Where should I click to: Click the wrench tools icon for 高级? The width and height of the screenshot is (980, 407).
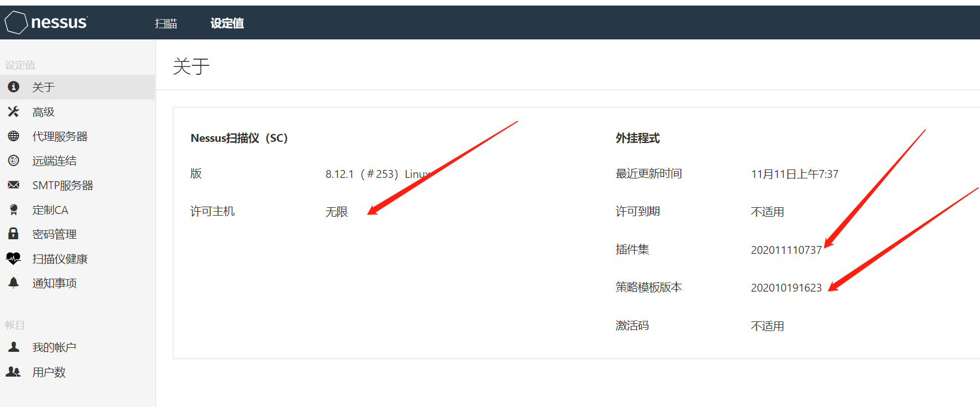(14, 111)
